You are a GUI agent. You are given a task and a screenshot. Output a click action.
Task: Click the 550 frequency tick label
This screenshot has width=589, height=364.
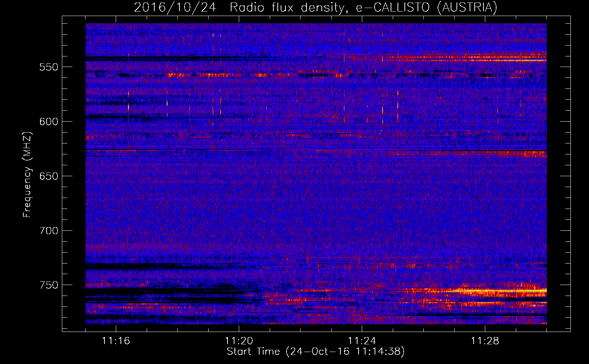point(49,67)
